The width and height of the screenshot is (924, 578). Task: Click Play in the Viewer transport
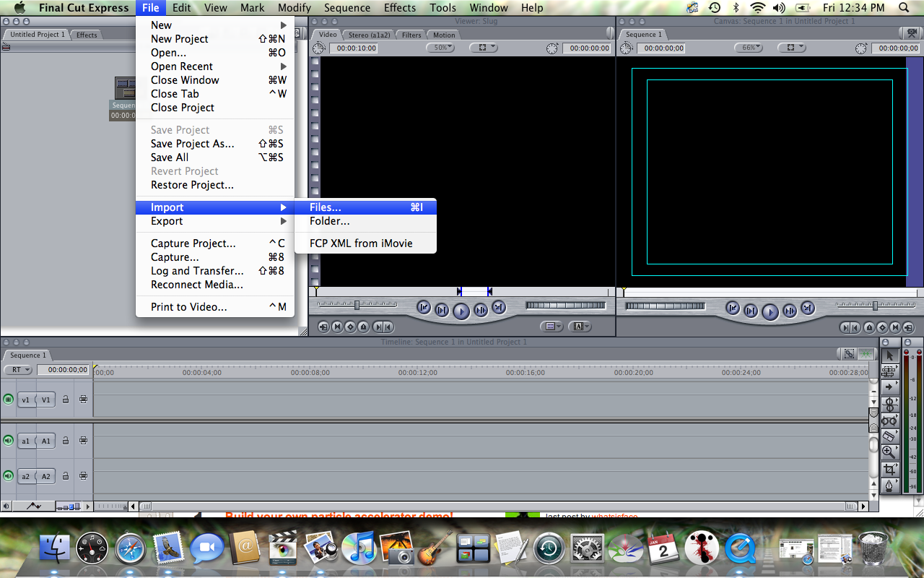click(461, 311)
